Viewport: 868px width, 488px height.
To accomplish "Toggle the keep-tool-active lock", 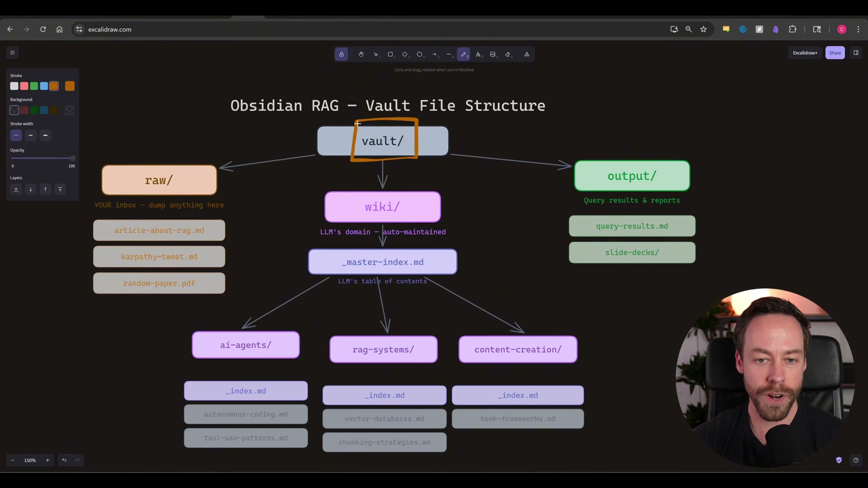I will [x=341, y=54].
